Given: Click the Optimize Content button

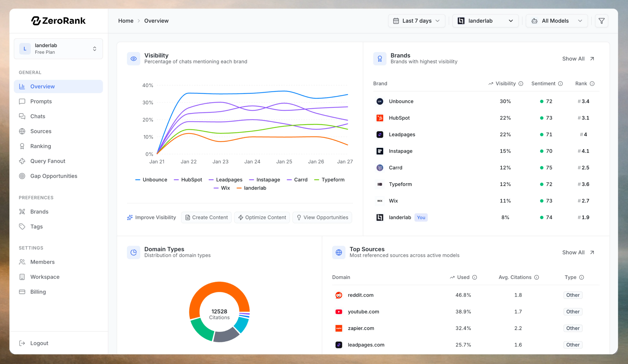Looking at the screenshot, I should 262,218.
